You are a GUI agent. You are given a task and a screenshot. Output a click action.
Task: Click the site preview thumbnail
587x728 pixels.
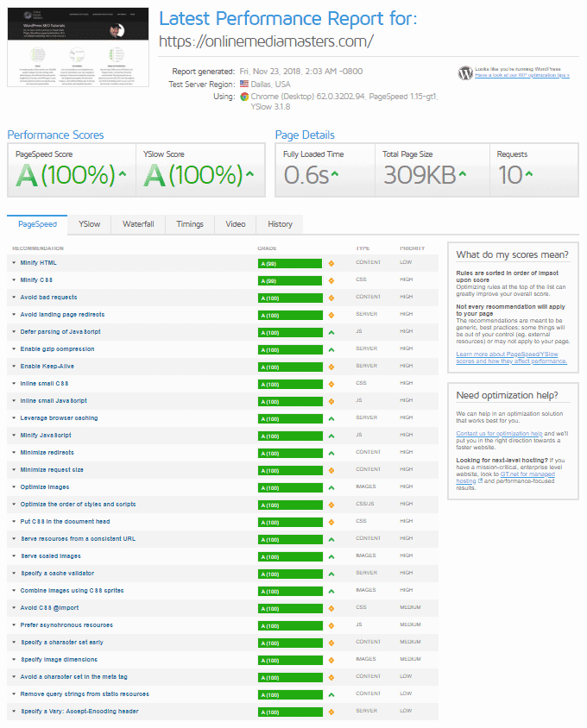point(78,47)
